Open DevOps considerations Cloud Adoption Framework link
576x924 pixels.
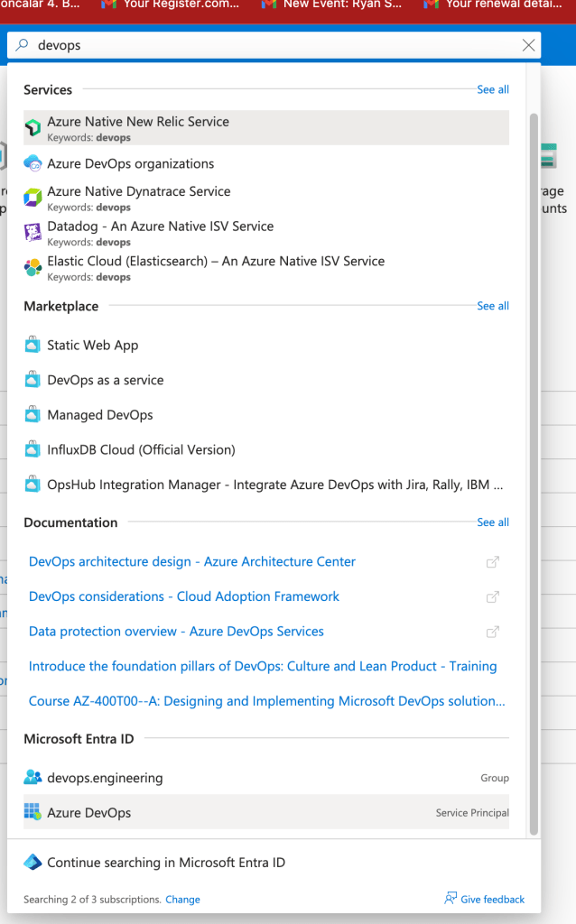pyautogui.click(x=184, y=596)
